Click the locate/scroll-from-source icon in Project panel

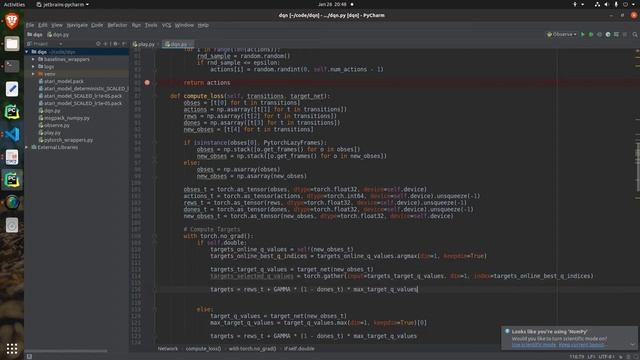(x=98, y=44)
